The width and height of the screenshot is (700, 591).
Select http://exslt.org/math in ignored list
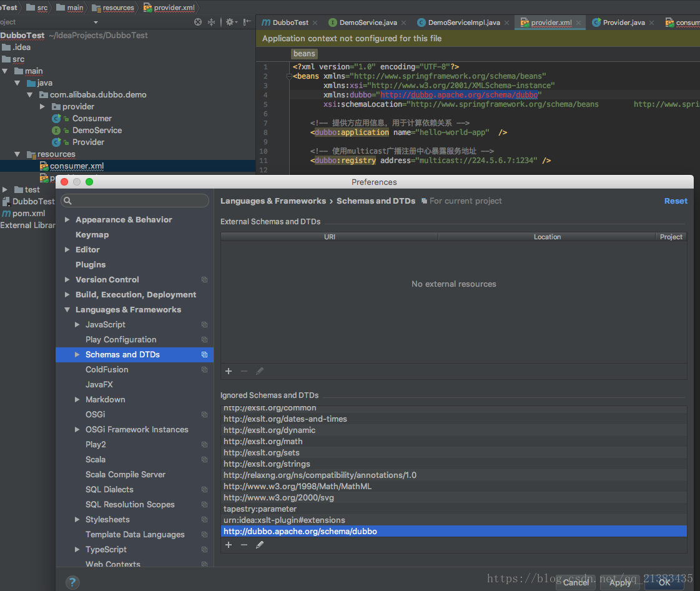pos(453,441)
